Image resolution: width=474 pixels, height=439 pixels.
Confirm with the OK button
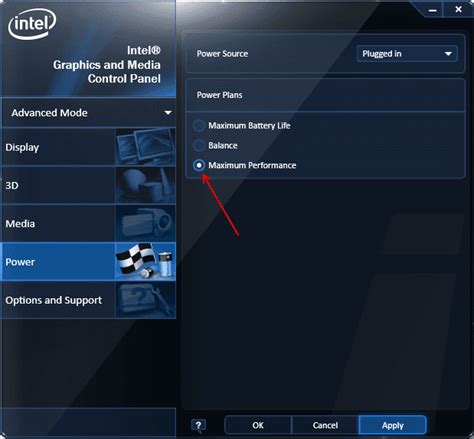258,425
